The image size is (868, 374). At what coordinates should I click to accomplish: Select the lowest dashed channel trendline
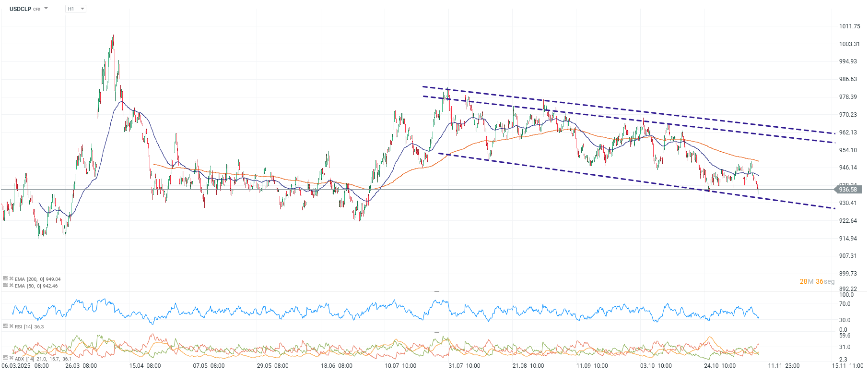click(x=637, y=181)
